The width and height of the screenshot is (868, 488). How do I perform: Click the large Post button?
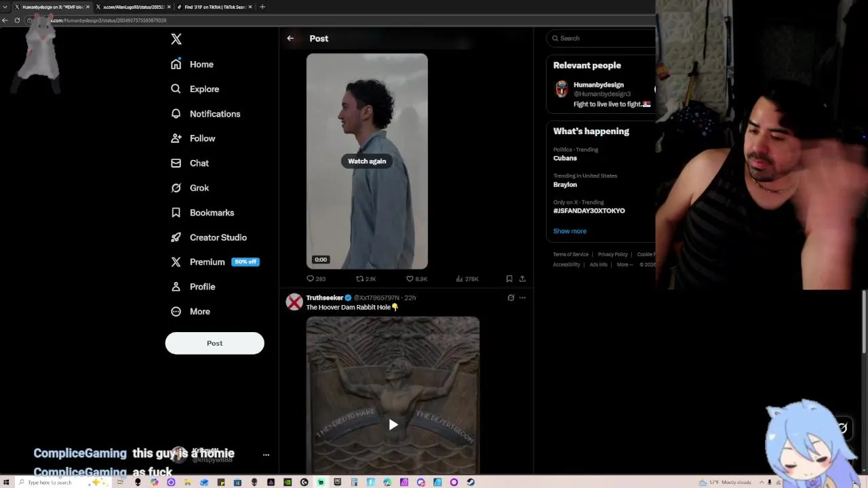pyautogui.click(x=214, y=343)
